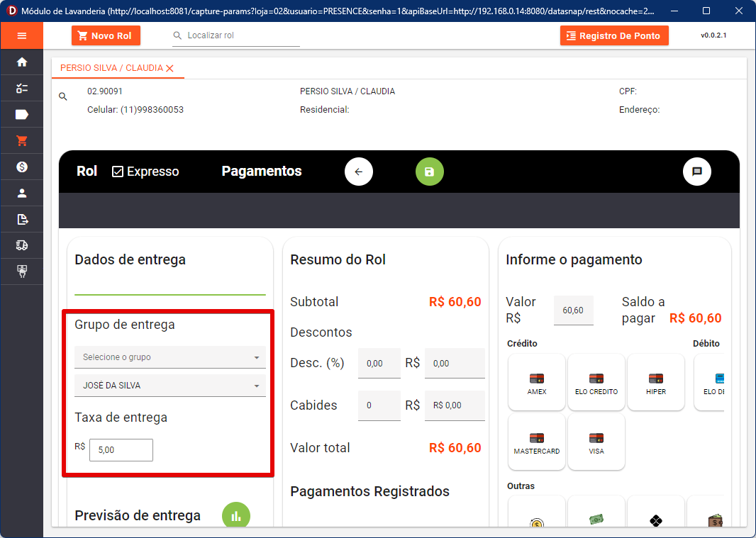Choose ELO debit card payment
756x538 pixels.
coord(709,382)
